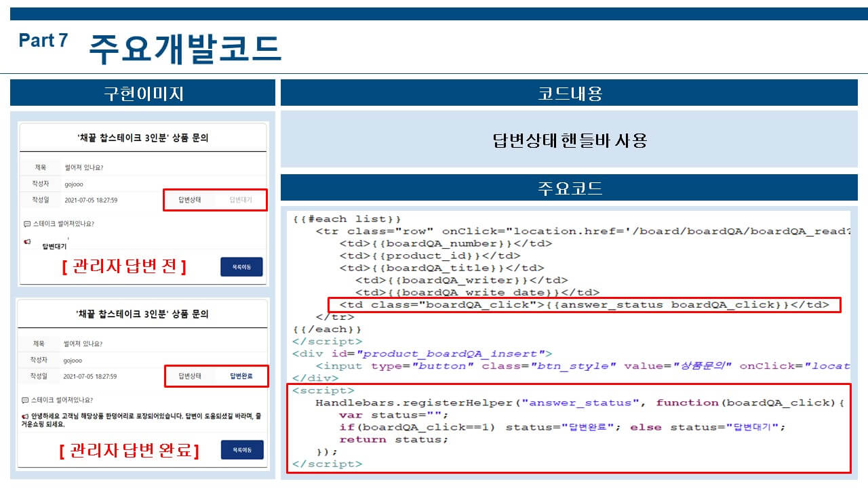The width and height of the screenshot is (868, 488).
Task: Click the Part 7 label
Action: (x=43, y=41)
